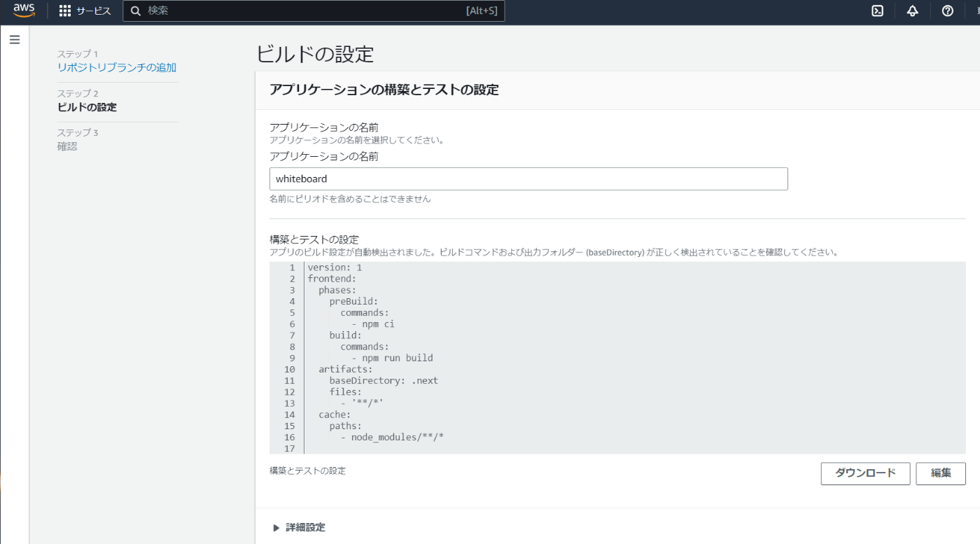980x544 pixels.
Task: Click アプリケーションの構築とテストの設定 panel header
Action: tap(384, 90)
